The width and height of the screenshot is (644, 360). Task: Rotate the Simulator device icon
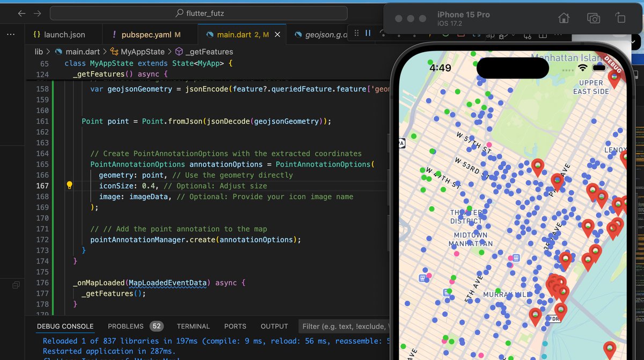point(620,18)
